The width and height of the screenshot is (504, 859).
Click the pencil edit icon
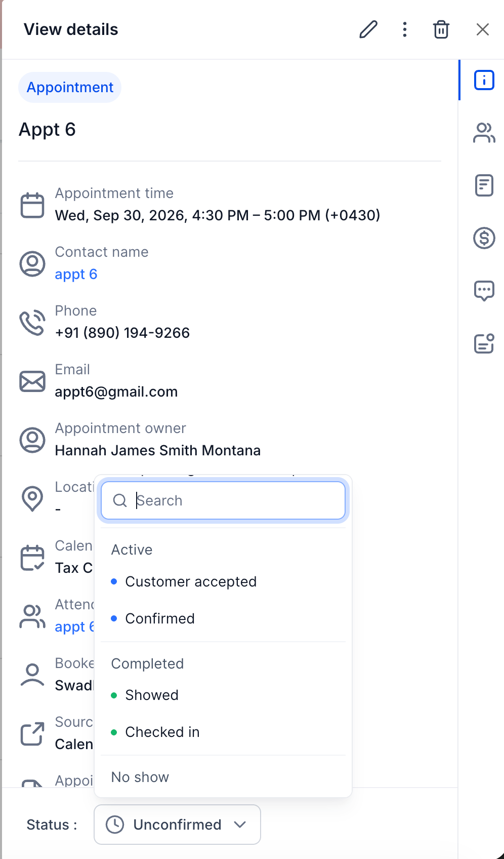[x=368, y=29]
